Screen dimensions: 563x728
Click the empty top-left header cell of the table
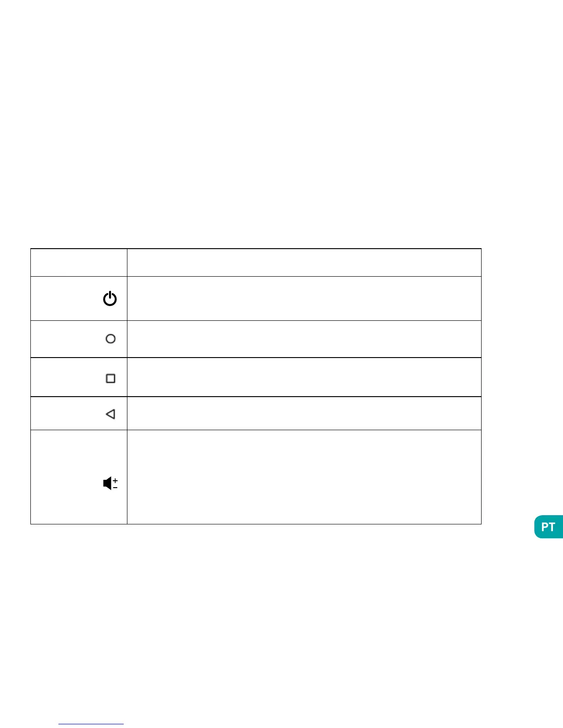point(79,262)
